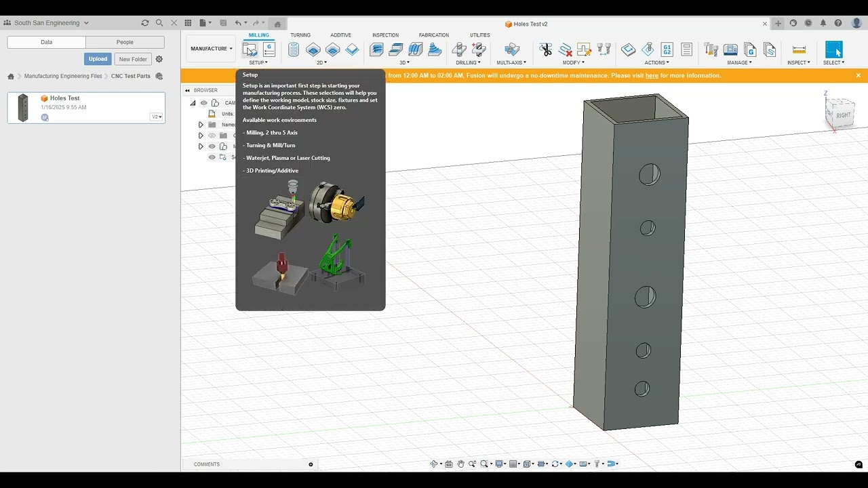The width and height of the screenshot is (868, 488).
Task: Toggle visibility eye on last browser row
Action: [212, 157]
